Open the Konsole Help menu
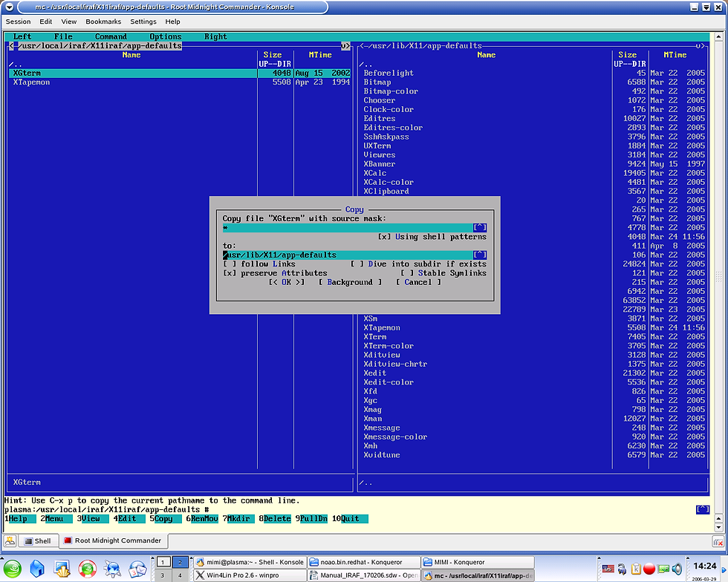This screenshot has width=728, height=582. 172,22
